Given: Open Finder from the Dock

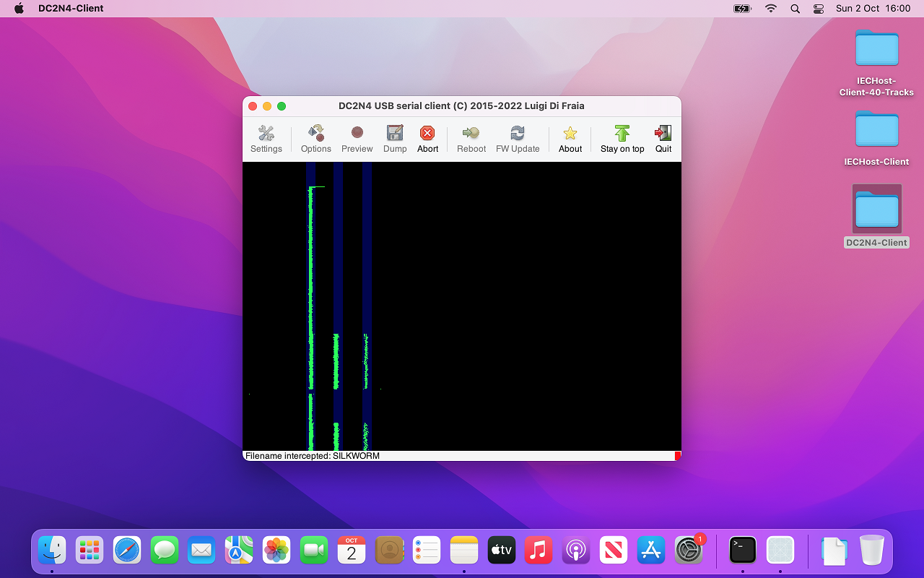Looking at the screenshot, I should tap(52, 551).
